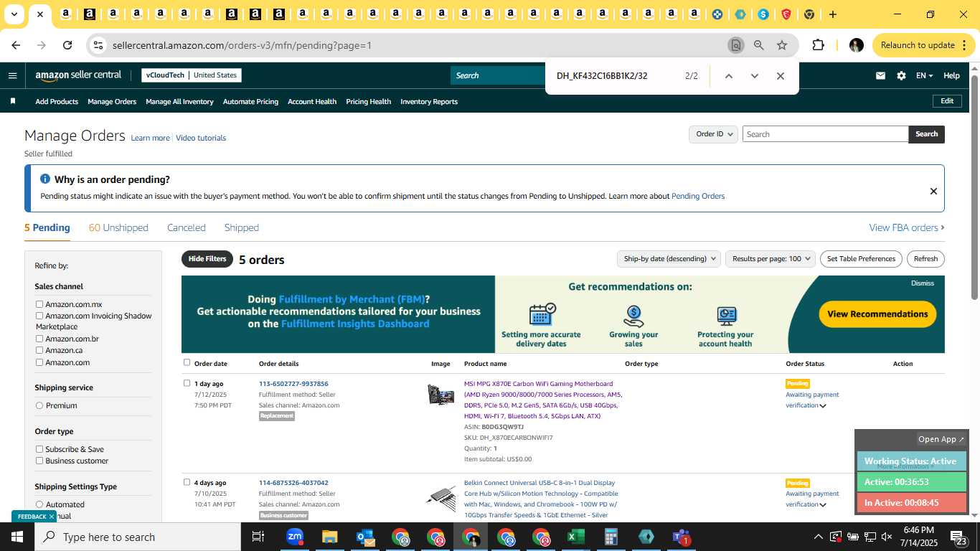
Task: Open Account Health menu item
Action: (x=312, y=101)
